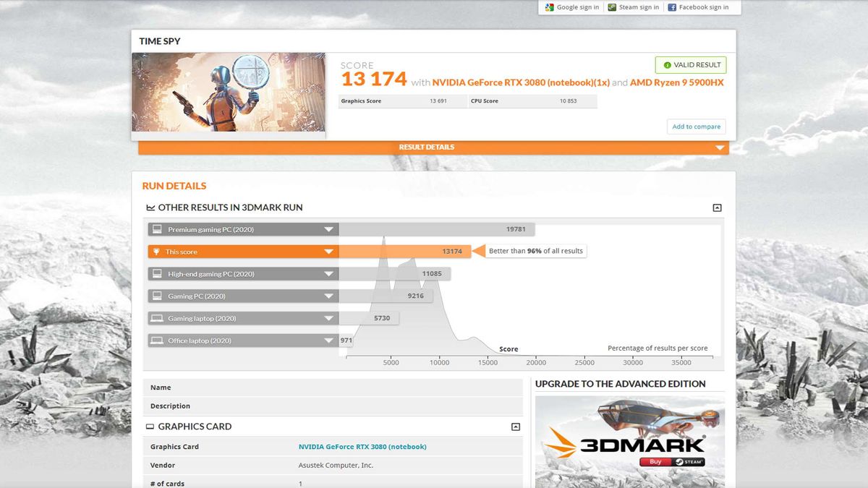The width and height of the screenshot is (868, 488).
Task: Sign in with Google
Action: (571, 7)
